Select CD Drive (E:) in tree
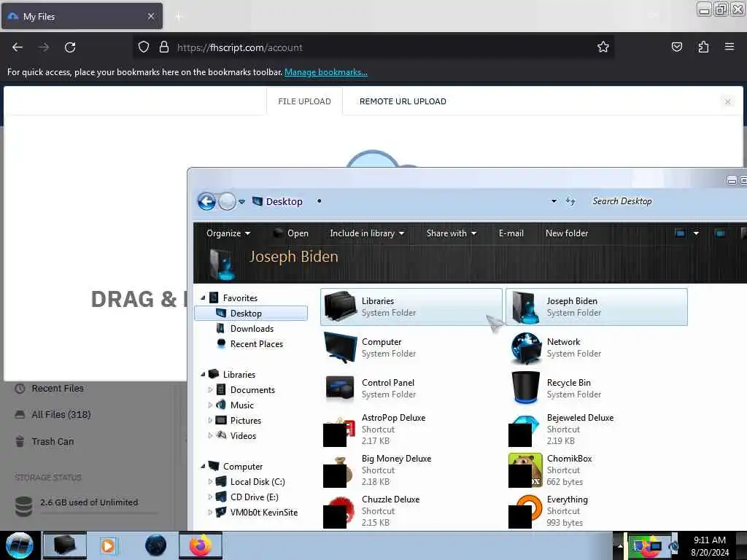 tap(254, 497)
